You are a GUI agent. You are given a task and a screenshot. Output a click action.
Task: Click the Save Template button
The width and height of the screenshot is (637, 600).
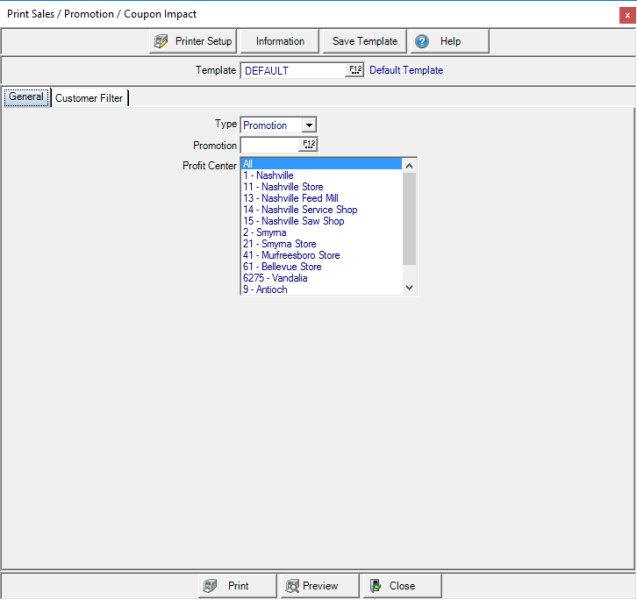365,42
